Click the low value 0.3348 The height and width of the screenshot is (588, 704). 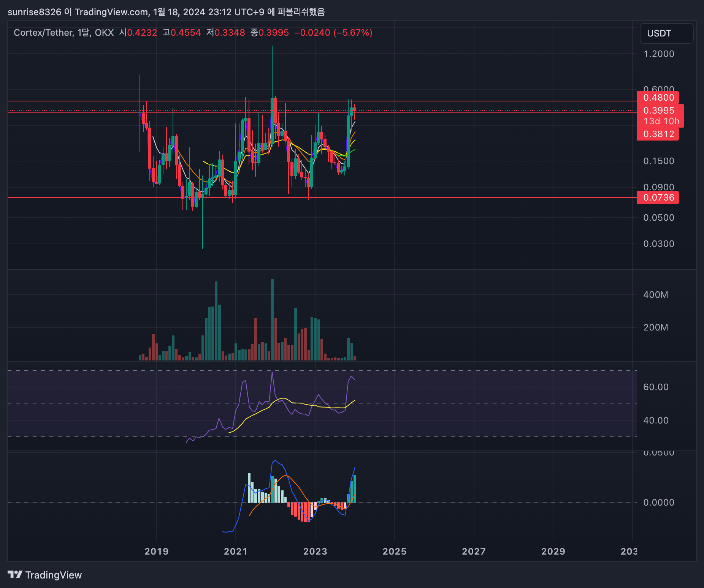[x=230, y=33]
